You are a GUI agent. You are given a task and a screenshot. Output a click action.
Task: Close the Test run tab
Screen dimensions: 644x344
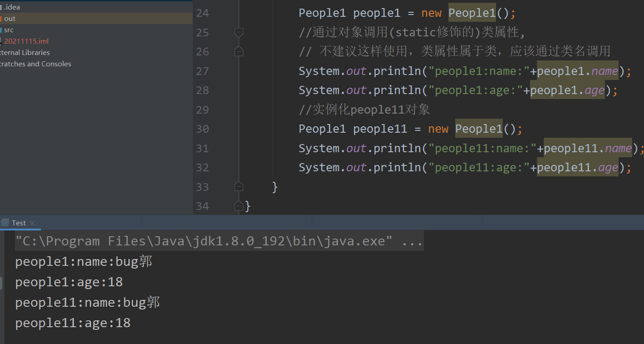click(32, 223)
